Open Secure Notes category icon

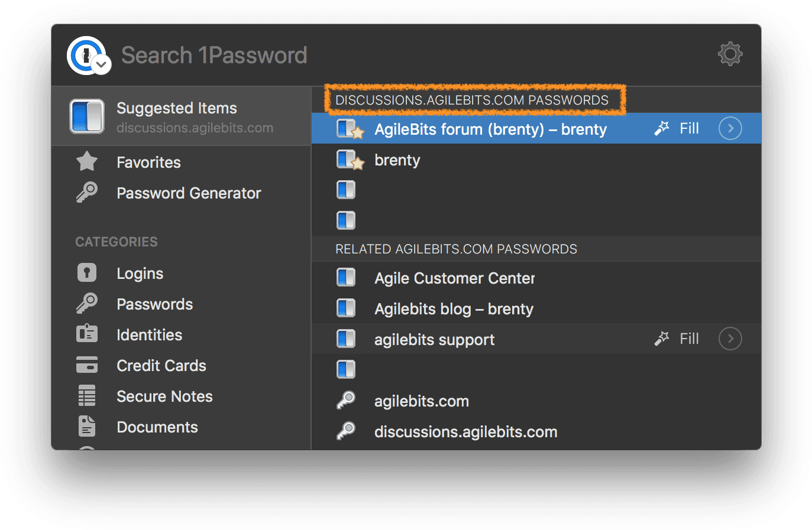pyautogui.click(x=87, y=396)
